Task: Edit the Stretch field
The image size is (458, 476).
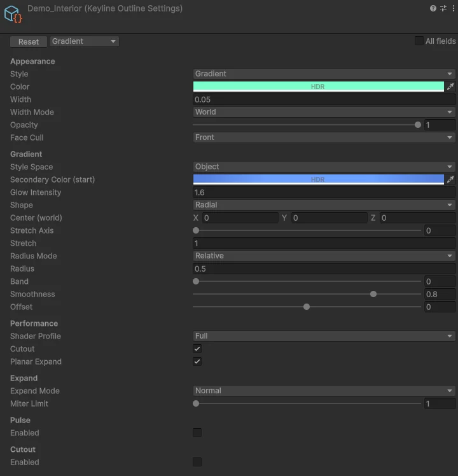Action: 324,243
